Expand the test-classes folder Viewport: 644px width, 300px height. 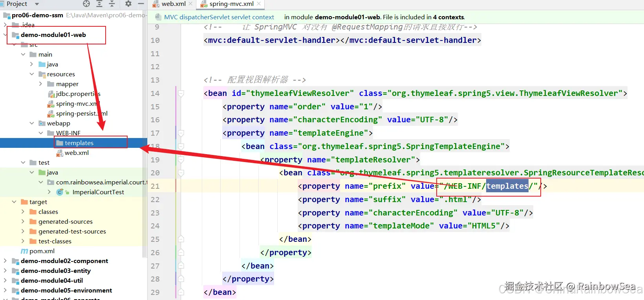(23, 241)
